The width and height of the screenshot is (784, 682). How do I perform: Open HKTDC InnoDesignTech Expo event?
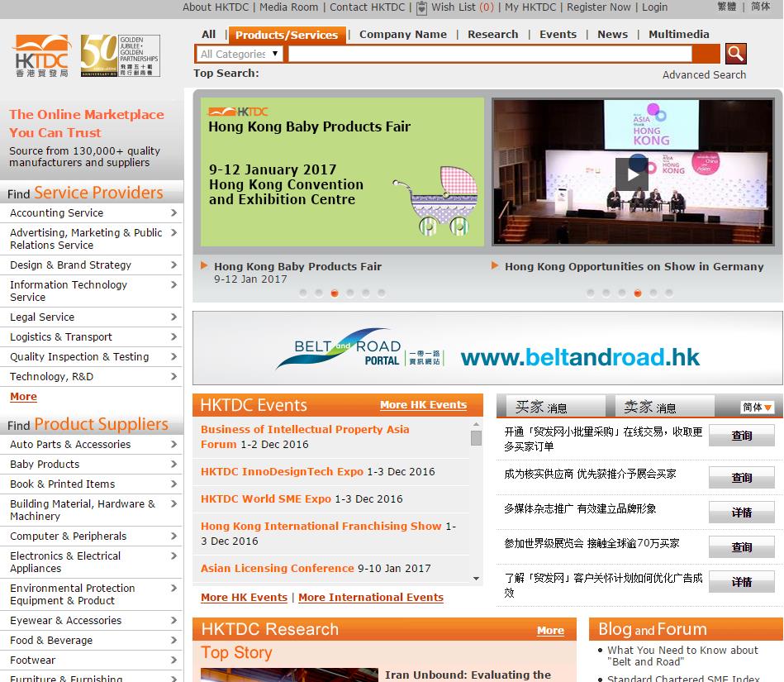click(282, 471)
